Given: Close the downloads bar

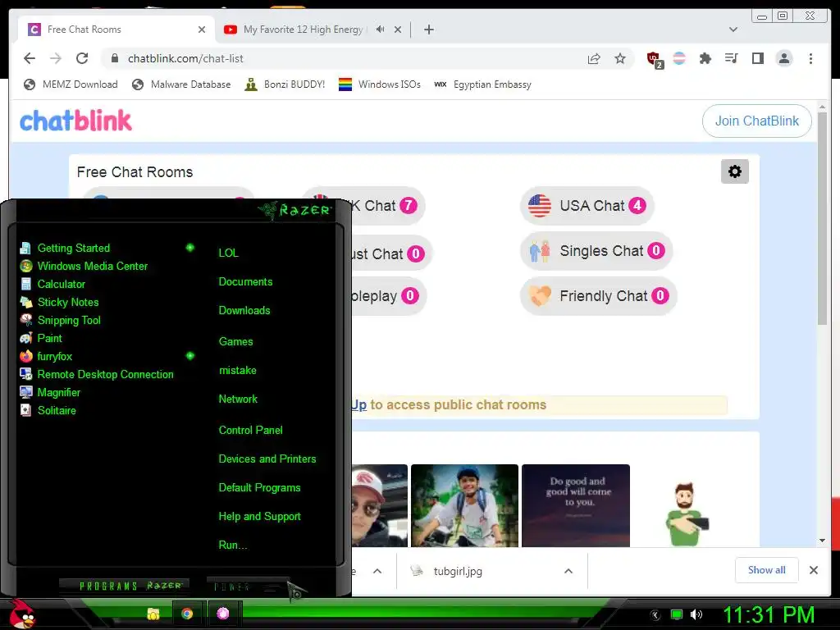Looking at the screenshot, I should click(813, 570).
